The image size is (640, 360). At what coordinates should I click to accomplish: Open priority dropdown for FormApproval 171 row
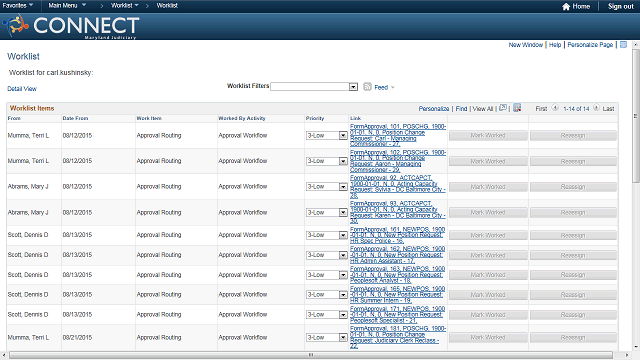(x=327, y=315)
